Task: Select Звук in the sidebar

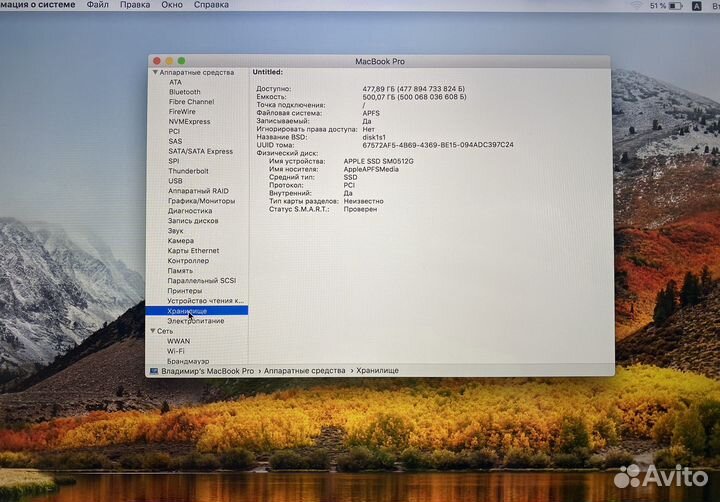Action: point(175,231)
